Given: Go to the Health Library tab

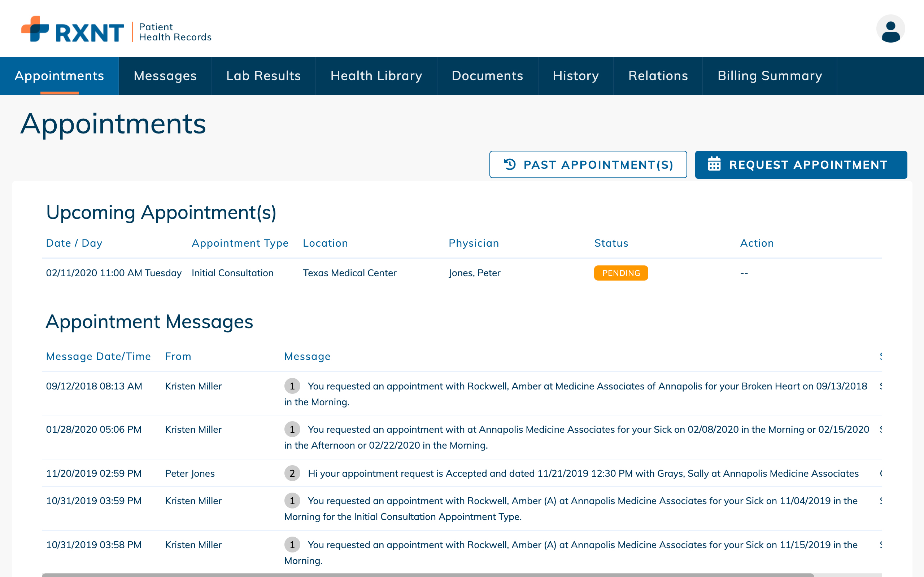Looking at the screenshot, I should (376, 76).
